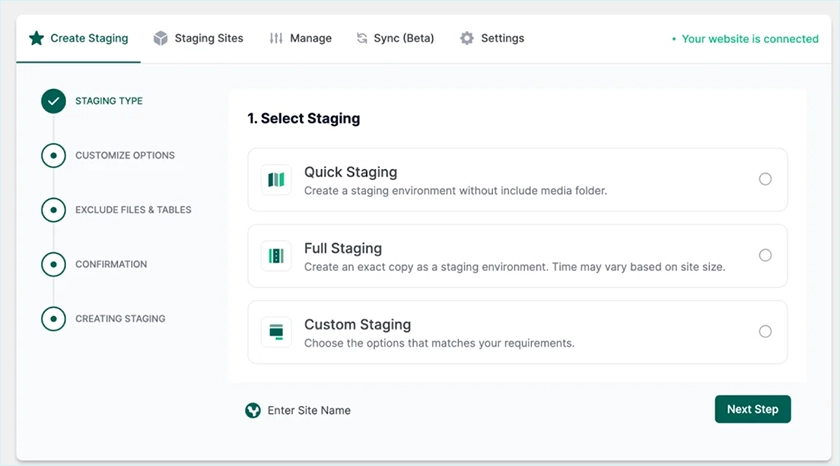Click the Quick Staging map icon
840x466 pixels.
click(276, 180)
